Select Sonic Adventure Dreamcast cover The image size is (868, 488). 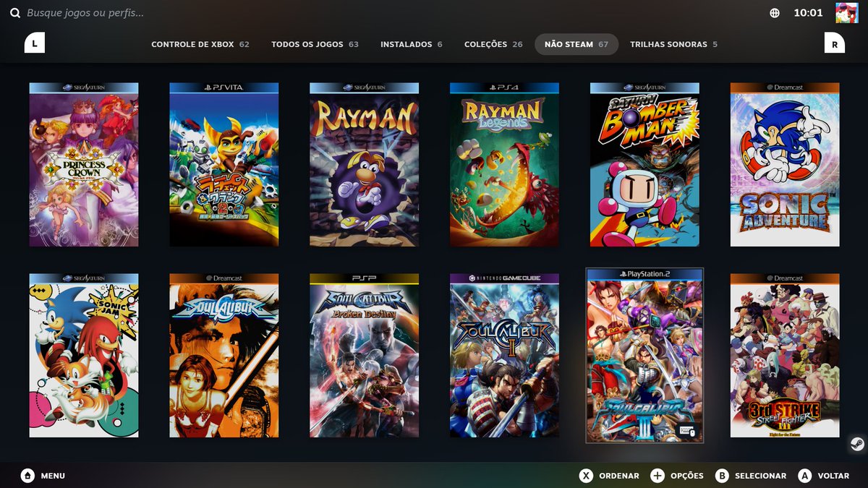coord(785,164)
